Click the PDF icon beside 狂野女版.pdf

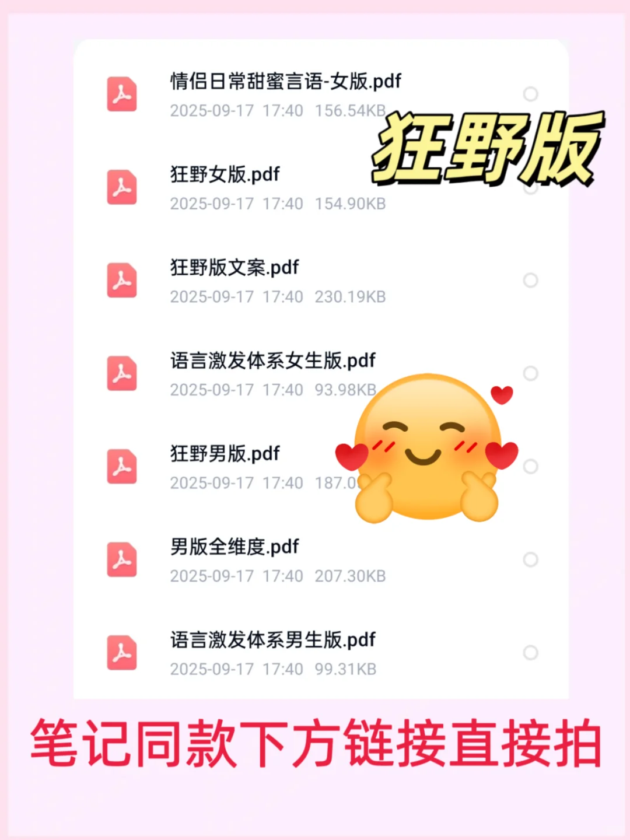click(122, 187)
